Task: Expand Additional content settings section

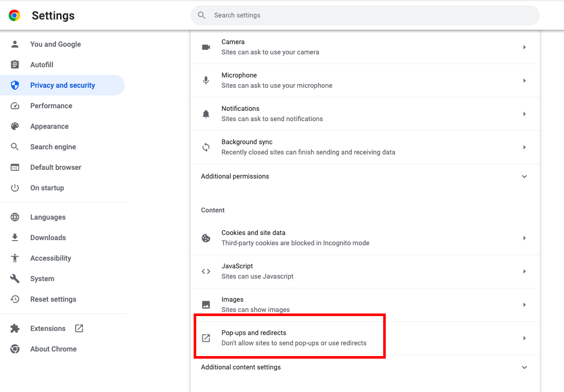Action: pyautogui.click(x=524, y=367)
